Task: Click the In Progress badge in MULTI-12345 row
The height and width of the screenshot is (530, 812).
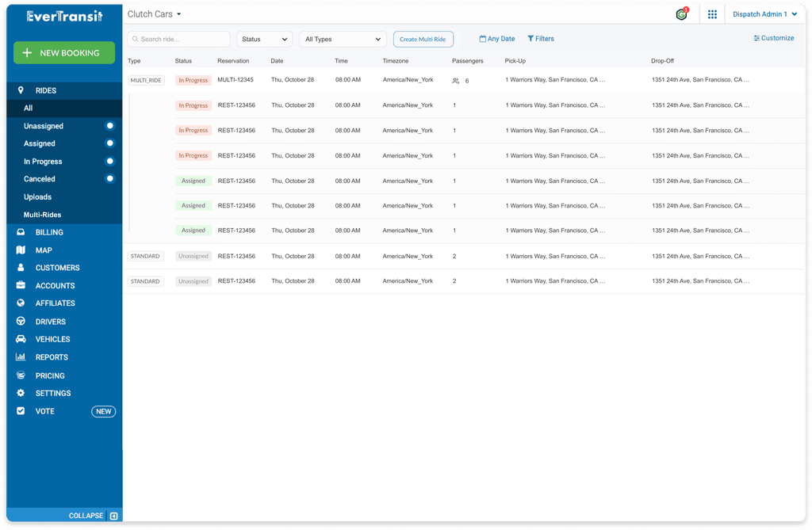Action: pos(193,80)
